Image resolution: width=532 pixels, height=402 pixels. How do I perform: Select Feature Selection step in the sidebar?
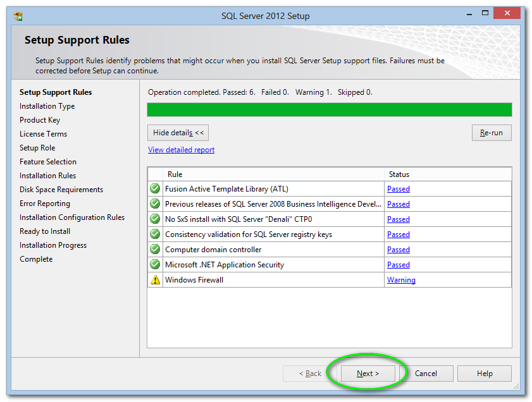pyautogui.click(x=48, y=162)
